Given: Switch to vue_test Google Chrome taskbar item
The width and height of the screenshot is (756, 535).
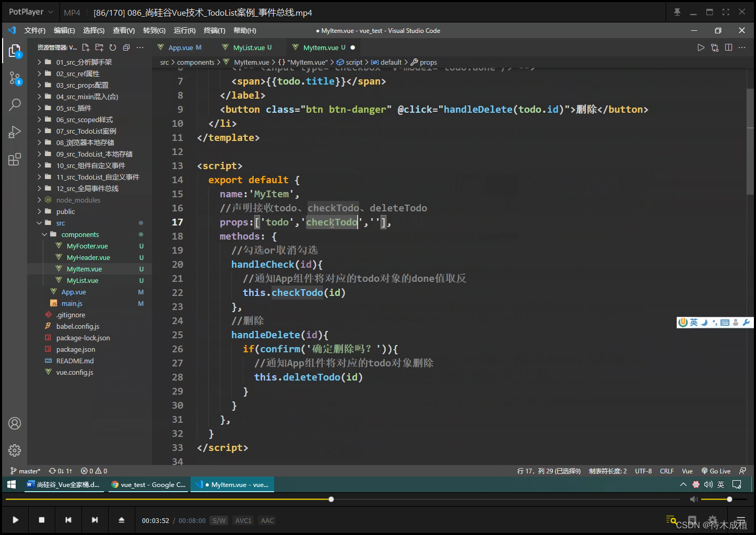Looking at the screenshot, I should point(149,484).
